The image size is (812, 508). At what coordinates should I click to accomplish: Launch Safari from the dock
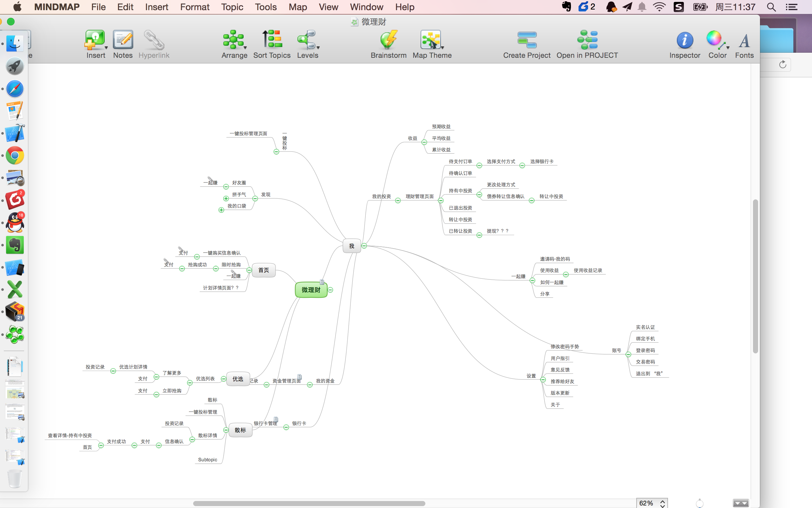15,89
